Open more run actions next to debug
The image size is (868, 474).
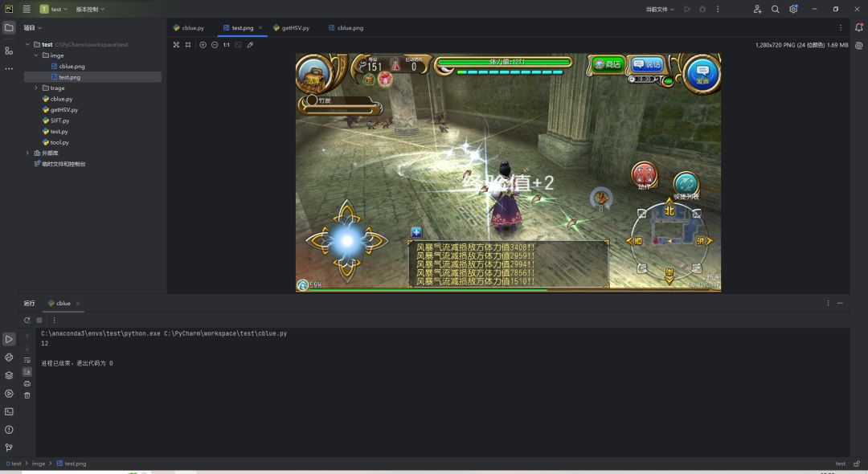coord(718,9)
